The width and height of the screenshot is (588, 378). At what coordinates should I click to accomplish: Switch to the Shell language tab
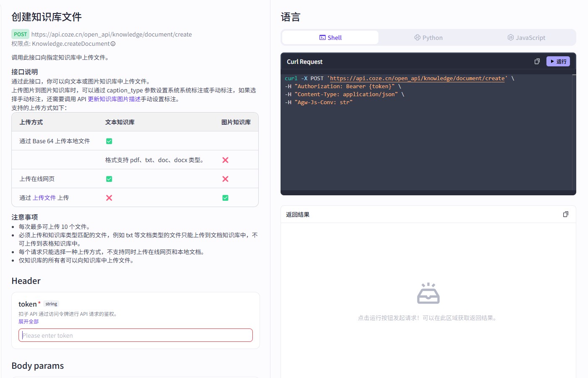point(330,37)
